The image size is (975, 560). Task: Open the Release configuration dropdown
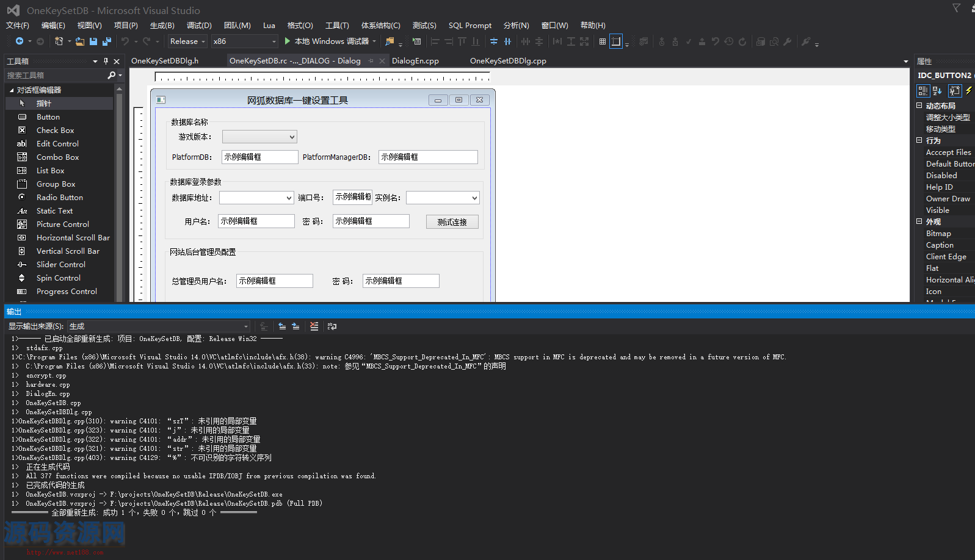pos(187,41)
